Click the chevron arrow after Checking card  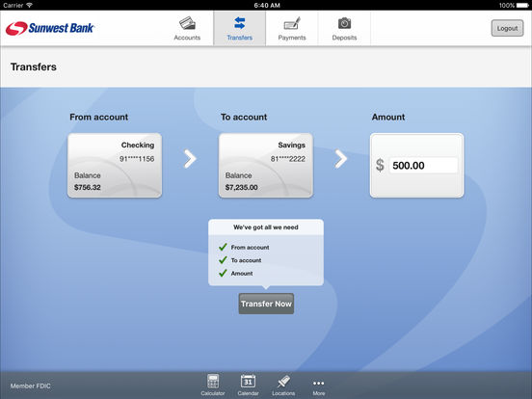click(190, 159)
